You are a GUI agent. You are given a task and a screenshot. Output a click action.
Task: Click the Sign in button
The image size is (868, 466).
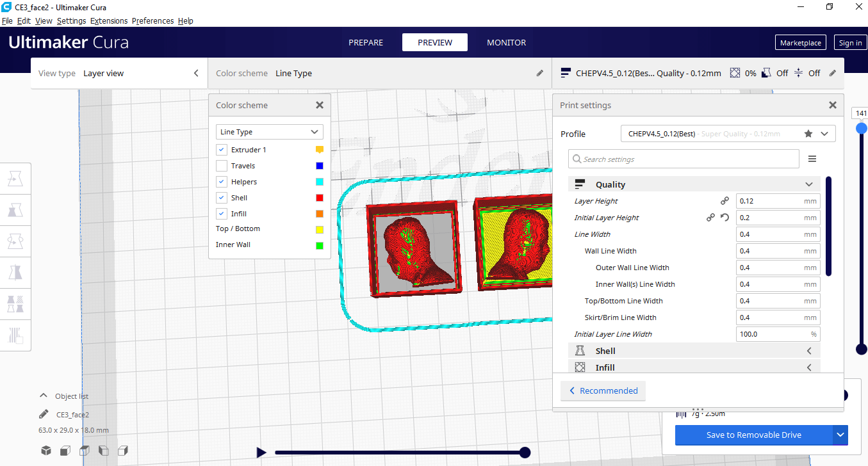(x=850, y=43)
